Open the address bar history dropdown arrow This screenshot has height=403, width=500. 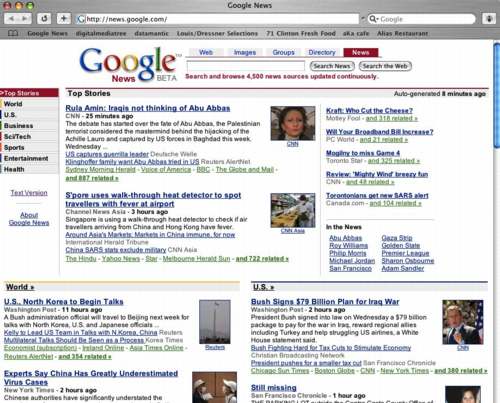[x=363, y=19]
